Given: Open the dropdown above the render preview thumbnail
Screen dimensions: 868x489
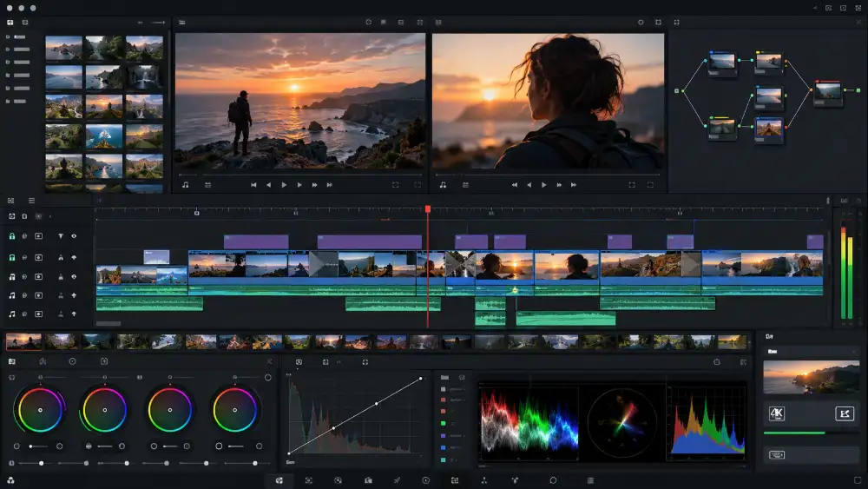Looking at the screenshot, I should [812, 351].
